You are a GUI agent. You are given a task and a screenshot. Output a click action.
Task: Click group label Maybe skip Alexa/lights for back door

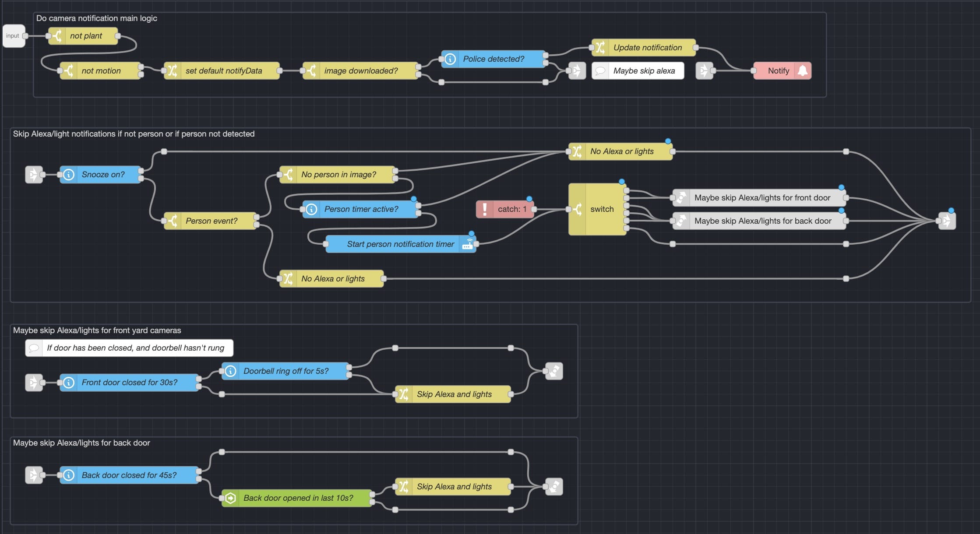[81, 443]
